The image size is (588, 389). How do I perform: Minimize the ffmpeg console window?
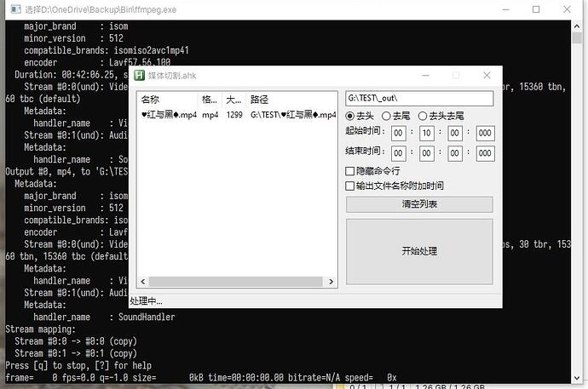tap(505, 9)
